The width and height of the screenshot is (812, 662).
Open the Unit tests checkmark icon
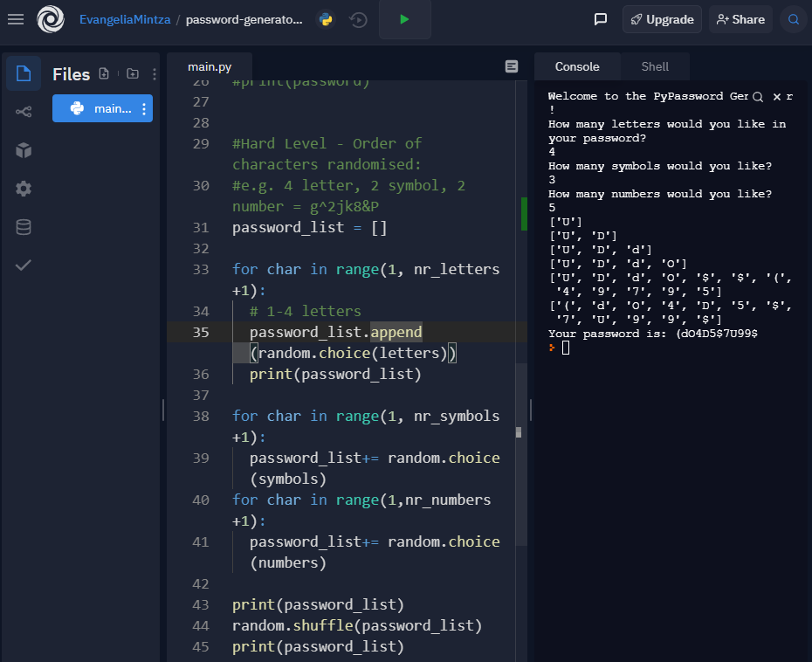click(24, 265)
